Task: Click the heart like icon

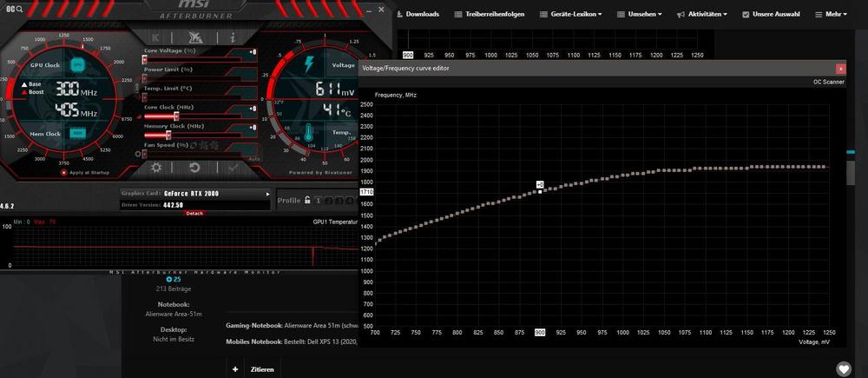Action: tap(843, 368)
